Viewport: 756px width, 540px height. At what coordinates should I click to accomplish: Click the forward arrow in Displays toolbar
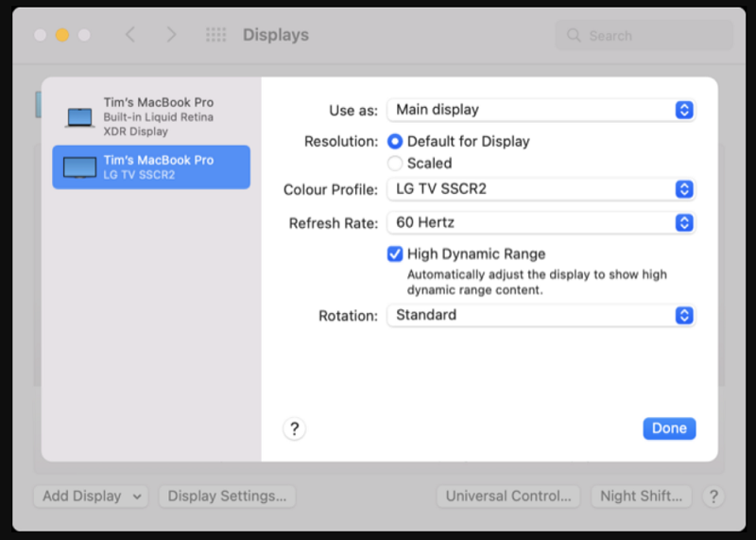171,35
